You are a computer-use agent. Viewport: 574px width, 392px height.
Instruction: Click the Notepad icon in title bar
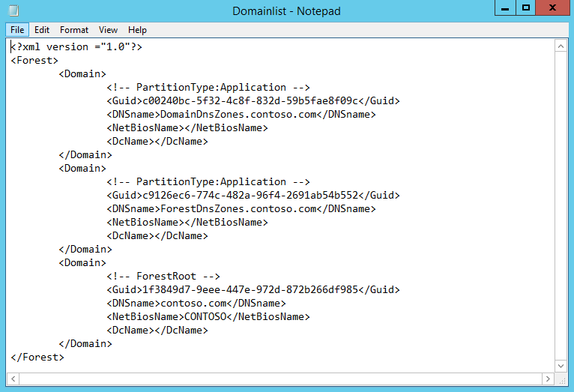coord(13,10)
